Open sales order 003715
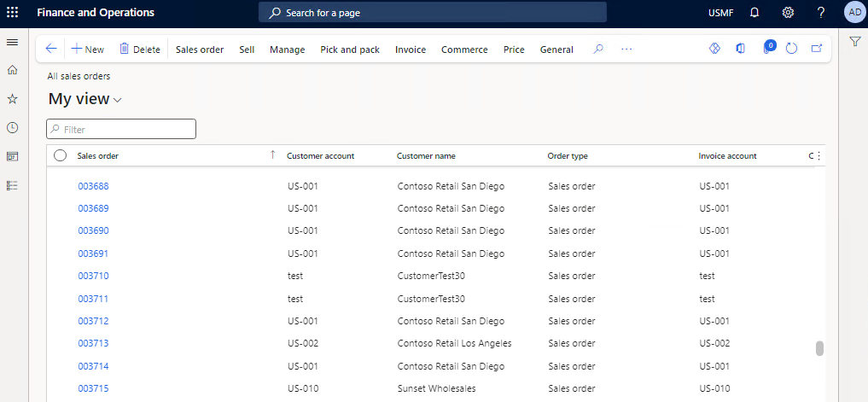Screen dimensions: 868x402 pyautogui.click(x=93, y=388)
